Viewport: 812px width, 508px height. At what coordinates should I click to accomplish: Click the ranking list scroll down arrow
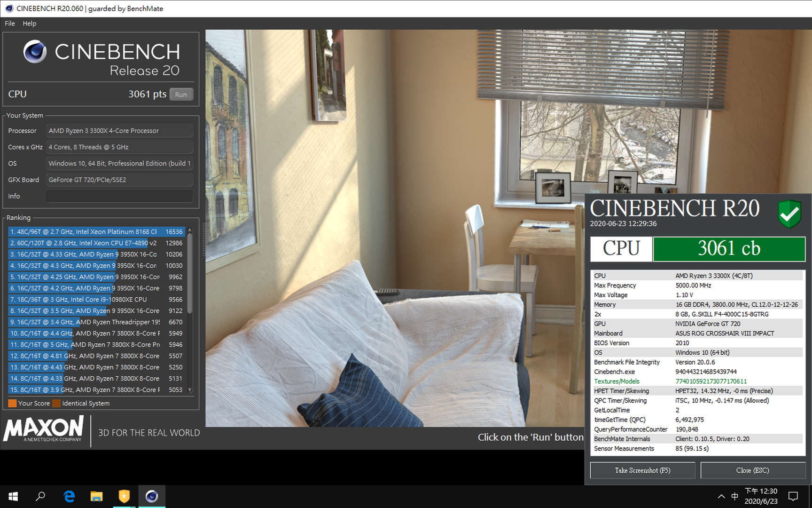190,390
